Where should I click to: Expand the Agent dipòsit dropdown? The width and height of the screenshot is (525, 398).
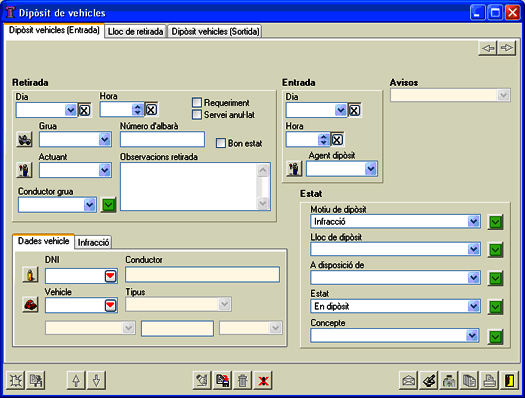(371, 169)
